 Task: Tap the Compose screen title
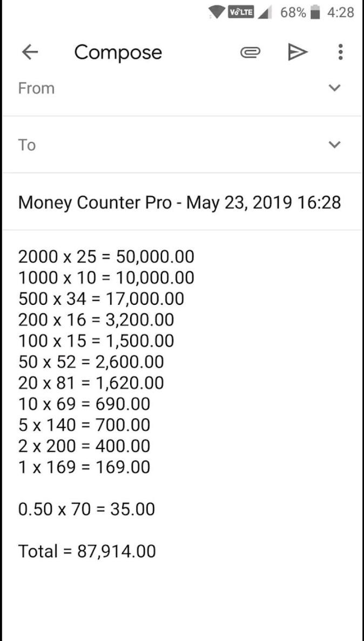(x=118, y=52)
